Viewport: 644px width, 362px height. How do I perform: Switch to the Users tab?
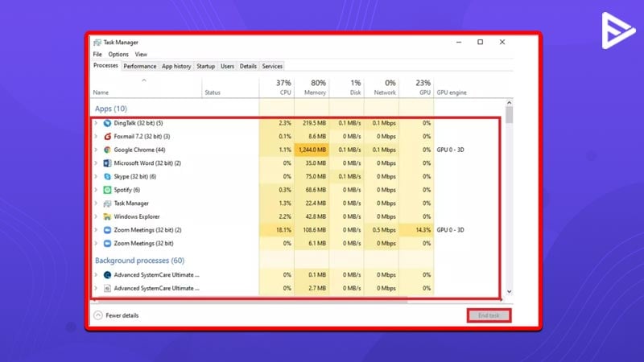pos(227,66)
